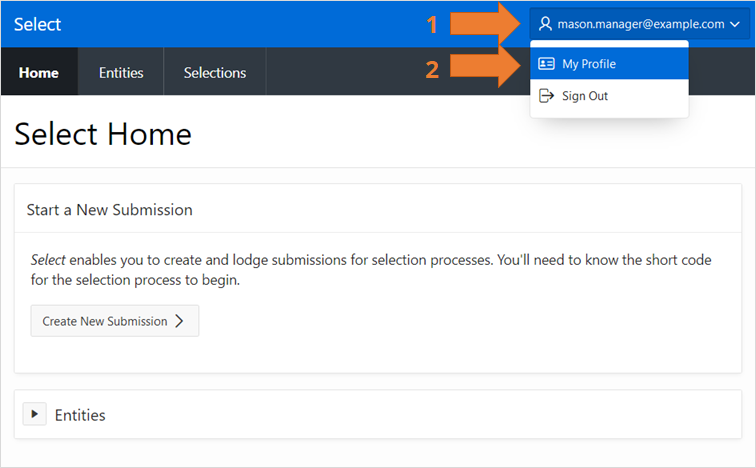Screen dimensions: 756x468
Task: Click the Select Home page heading
Action: (103, 133)
